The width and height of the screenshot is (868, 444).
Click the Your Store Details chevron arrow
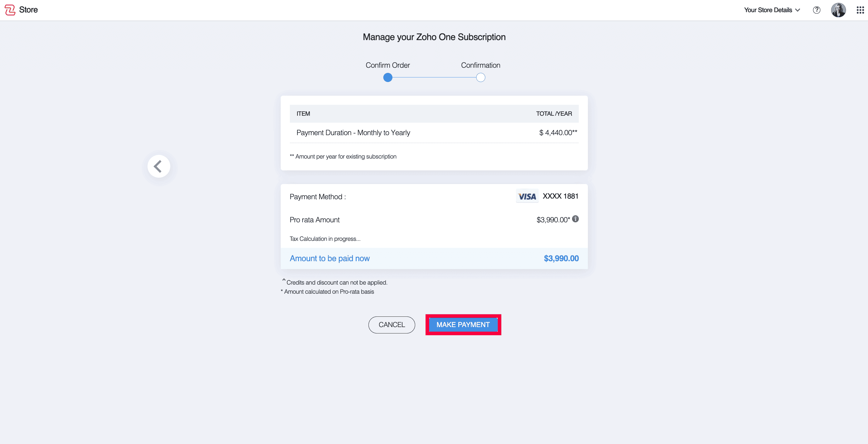click(798, 10)
